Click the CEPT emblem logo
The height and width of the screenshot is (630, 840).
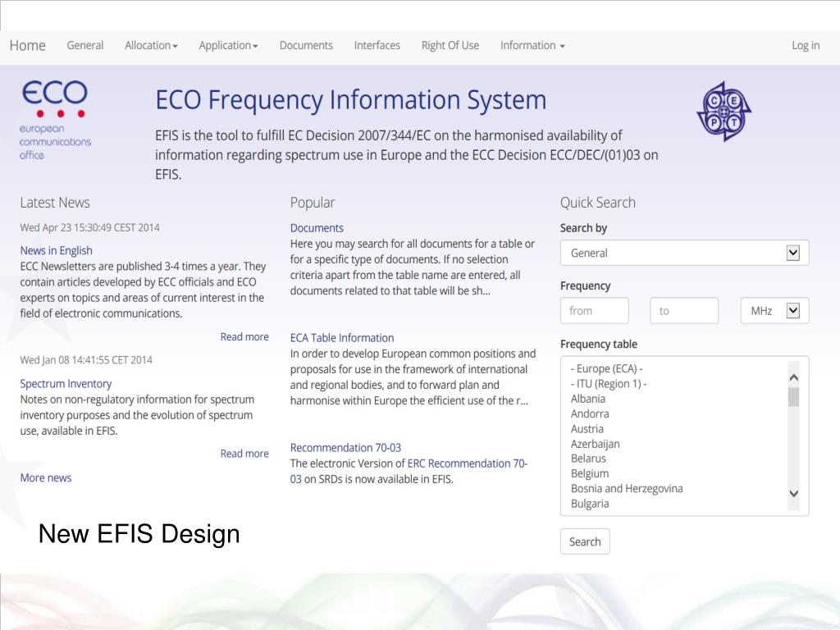point(724,112)
